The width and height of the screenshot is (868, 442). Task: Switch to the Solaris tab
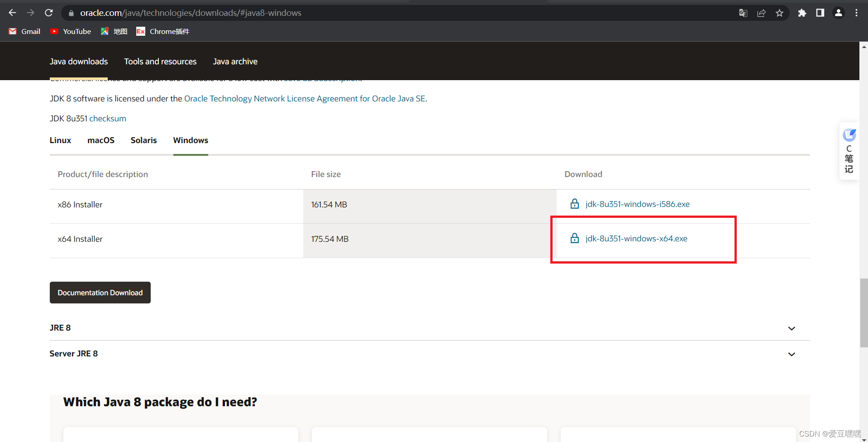[144, 140]
